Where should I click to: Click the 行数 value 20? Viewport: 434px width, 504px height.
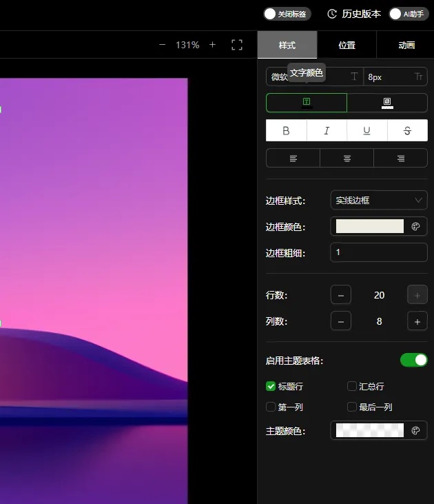379,295
